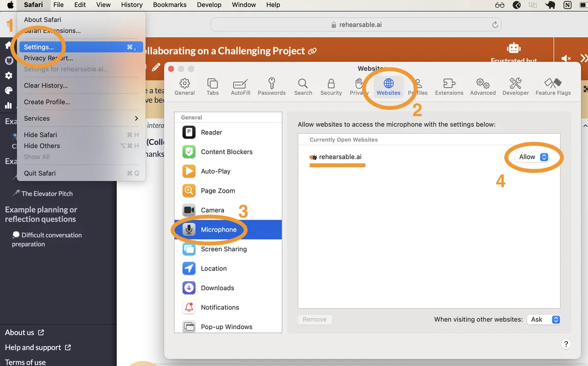
Task: Select Downloads in the sidebar list
Action: [x=228, y=288]
